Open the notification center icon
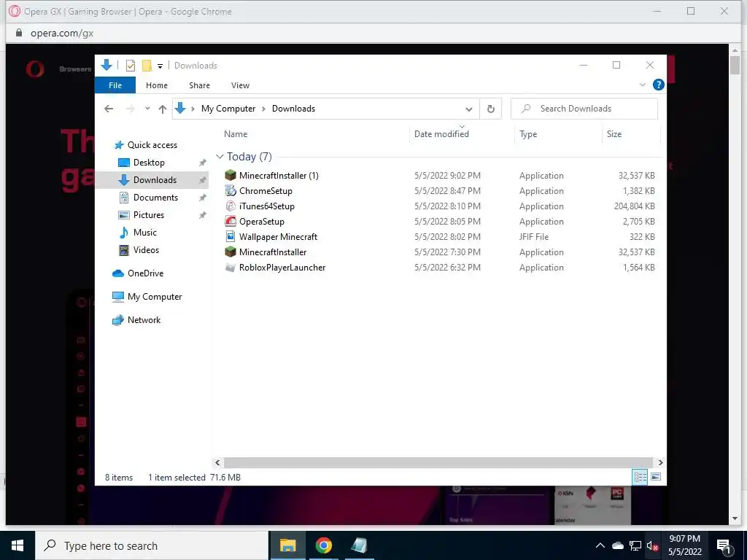The width and height of the screenshot is (747, 560). coord(724,545)
